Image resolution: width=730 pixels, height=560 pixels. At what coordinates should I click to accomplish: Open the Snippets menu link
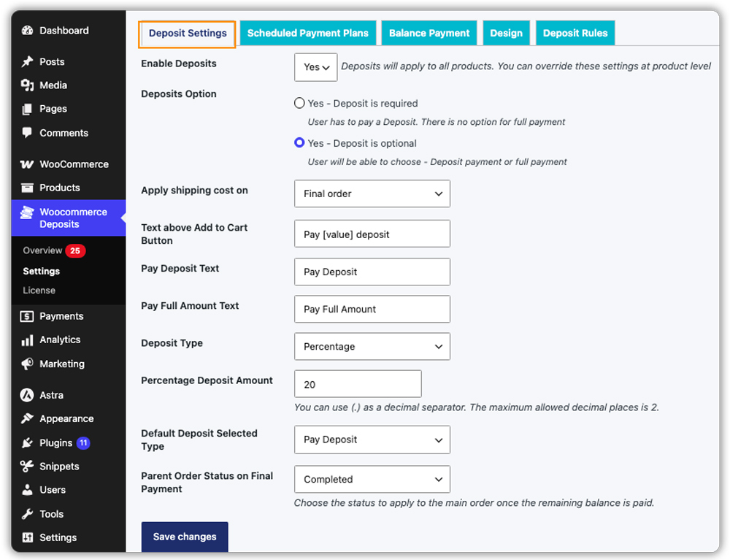tap(59, 466)
